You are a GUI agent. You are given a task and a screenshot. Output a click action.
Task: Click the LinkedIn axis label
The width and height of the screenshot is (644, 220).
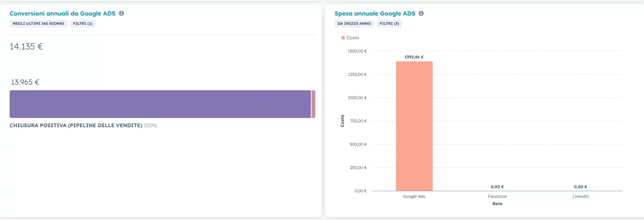coord(580,196)
